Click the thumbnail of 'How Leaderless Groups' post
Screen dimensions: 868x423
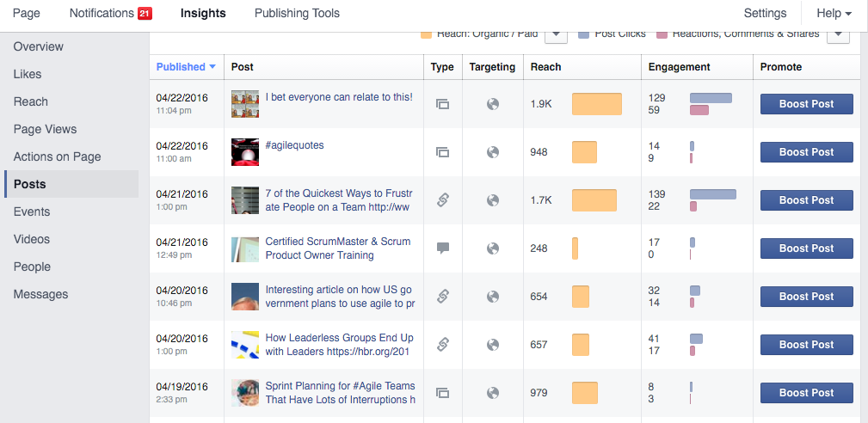coord(245,345)
